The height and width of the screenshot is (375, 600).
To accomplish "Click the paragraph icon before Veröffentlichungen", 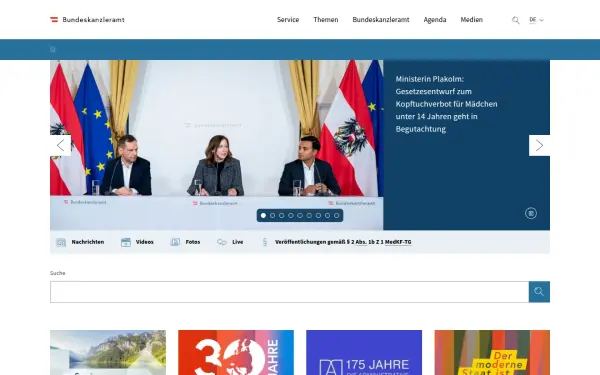I will click(265, 242).
